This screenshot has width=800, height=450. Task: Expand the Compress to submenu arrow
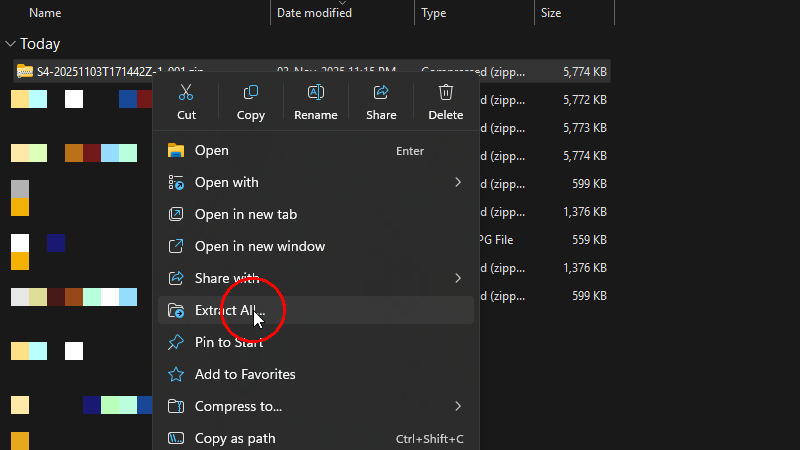[458, 406]
